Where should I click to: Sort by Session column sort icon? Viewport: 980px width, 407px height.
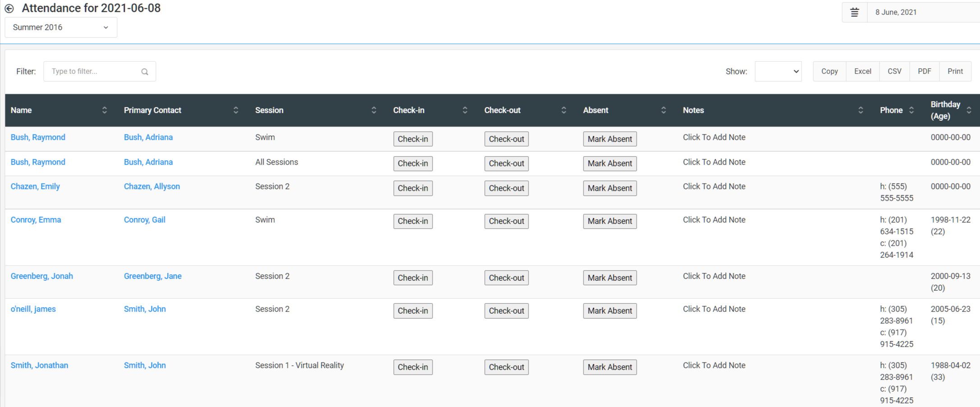coord(374,110)
